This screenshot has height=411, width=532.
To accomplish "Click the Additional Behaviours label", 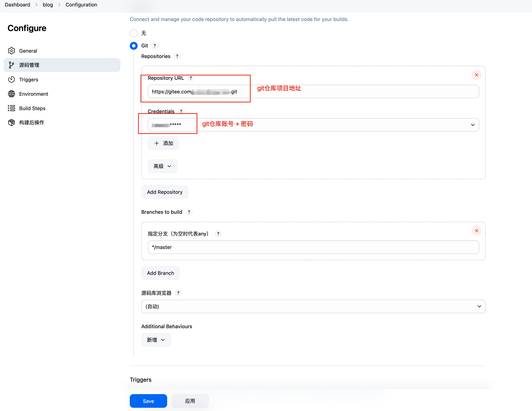I will tap(167, 326).
